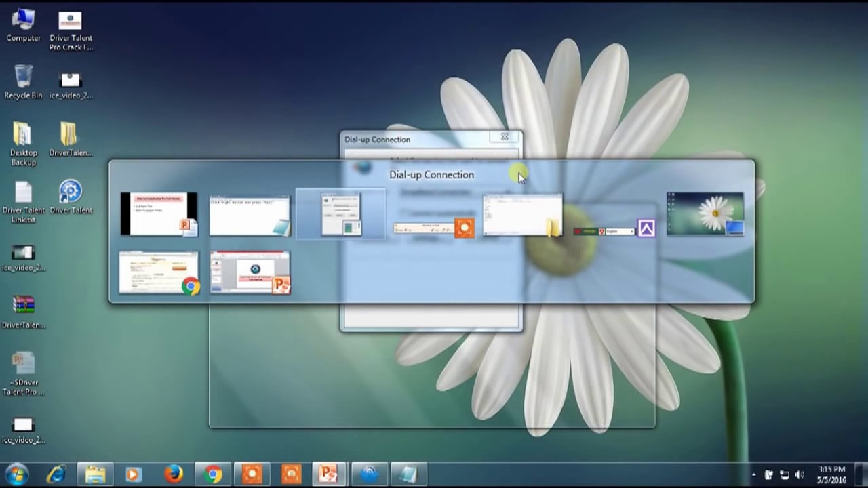Select the blue Driver Talent application icon
Screen dimensions: 868x488
[71, 197]
